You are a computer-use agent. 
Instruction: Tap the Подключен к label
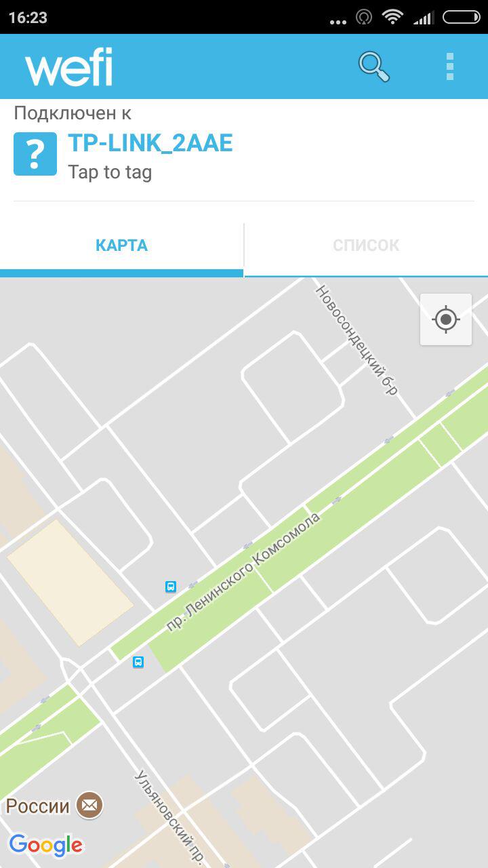tap(73, 113)
